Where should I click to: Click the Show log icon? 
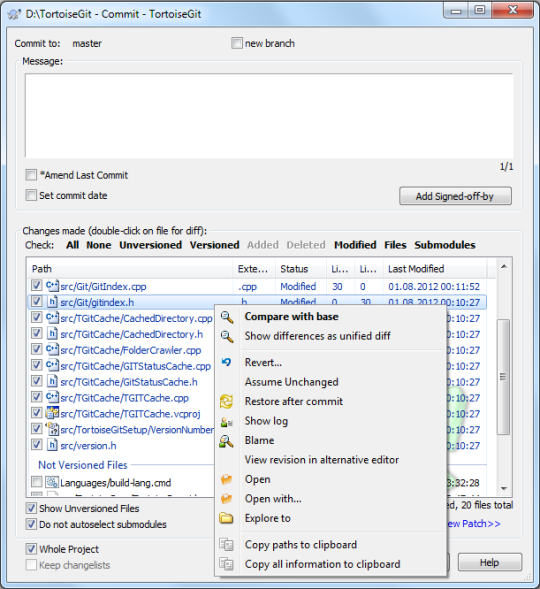[226, 422]
